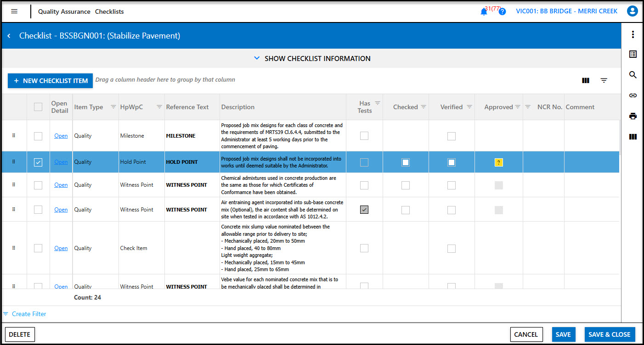The width and height of the screenshot is (644, 345).
Task: Toggle Has Tests for air entraining agent row
Action: [364, 210]
